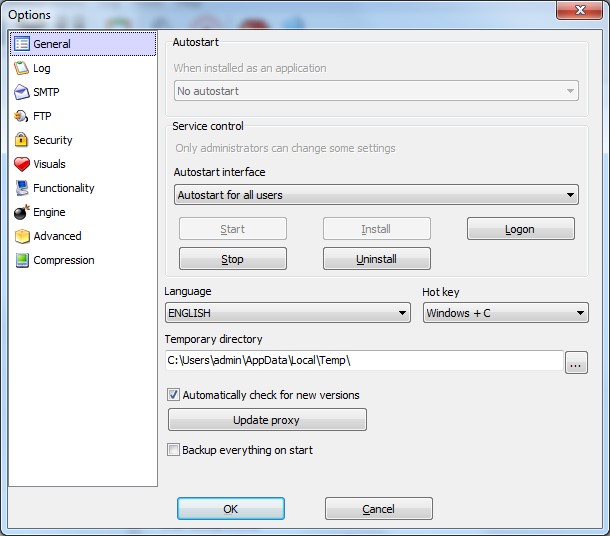Click the Cancel button
Screen dimensions: 610x536
379,509
